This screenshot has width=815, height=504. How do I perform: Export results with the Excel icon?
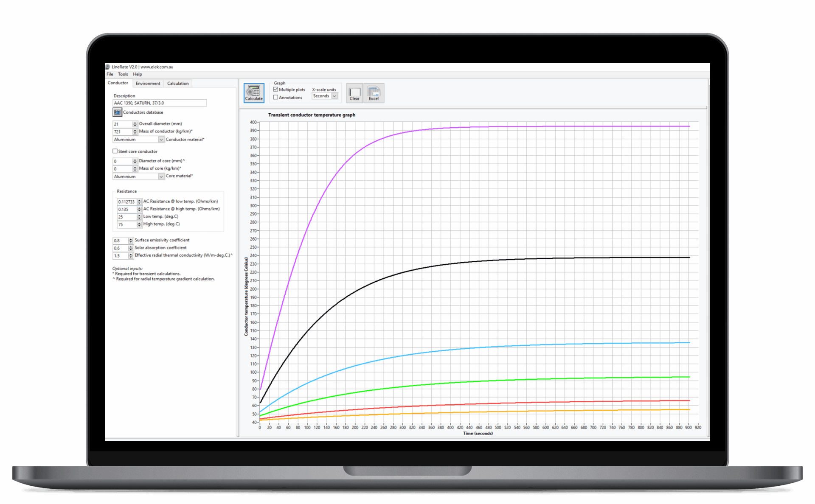point(374,93)
